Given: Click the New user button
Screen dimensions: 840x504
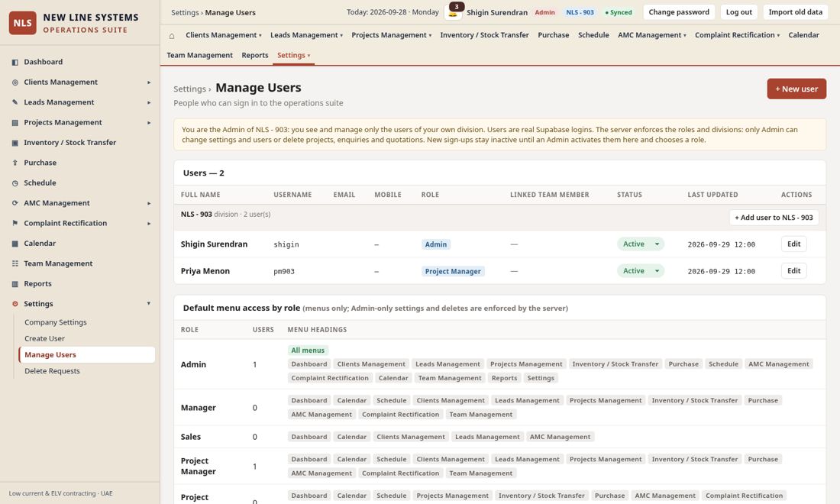Looking at the screenshot, I should pos(796,89).
